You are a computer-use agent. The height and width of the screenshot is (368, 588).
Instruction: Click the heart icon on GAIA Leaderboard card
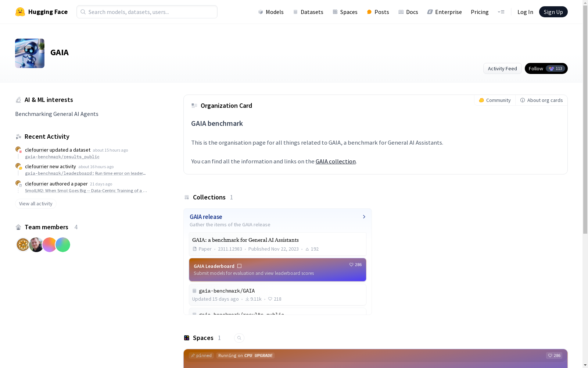click(x=351, y=265)
